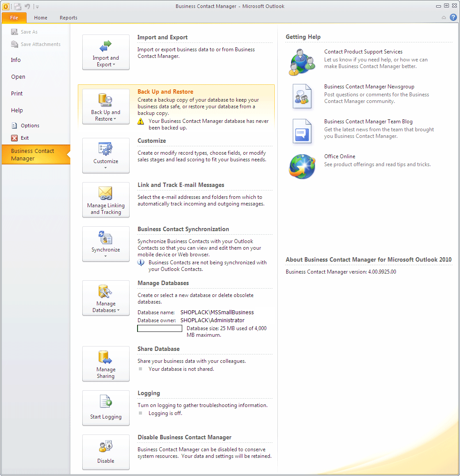460x476 pixels.
Task: Click the Save Attachments icon
Action: pos(14,44)
